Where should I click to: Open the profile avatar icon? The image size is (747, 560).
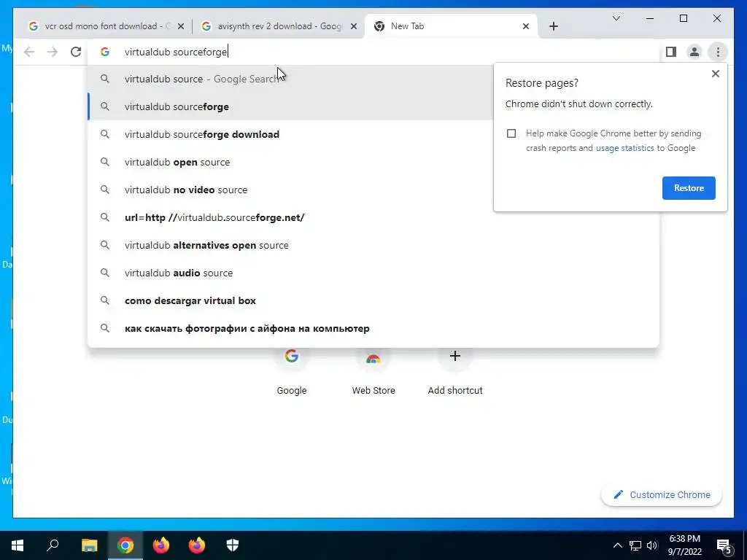[694, 52]
